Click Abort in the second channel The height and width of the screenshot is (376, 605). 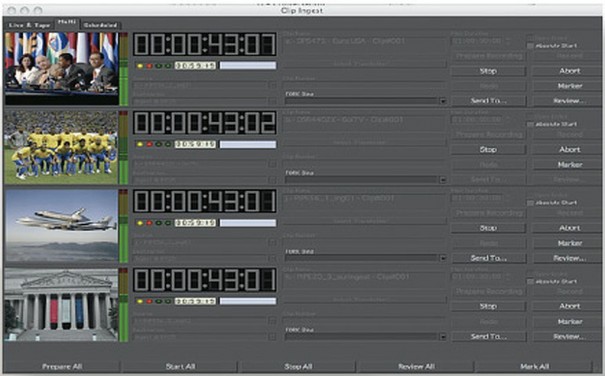click(x=570, y=149)
